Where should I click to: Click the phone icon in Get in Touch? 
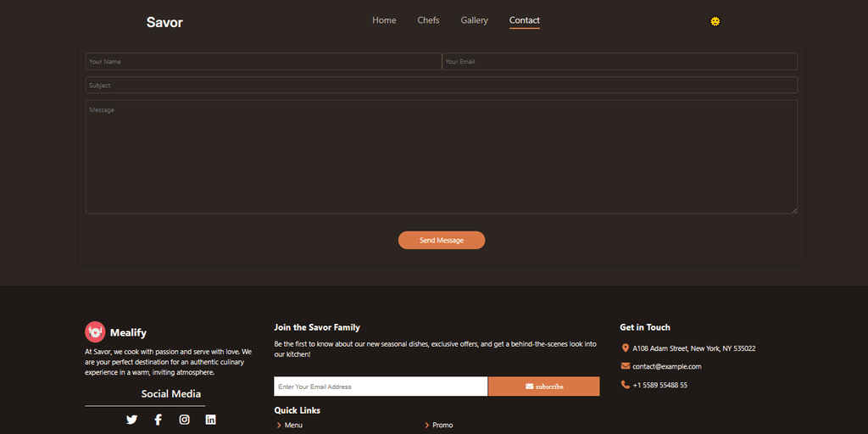pyautogui.click(x=625, y=385)
